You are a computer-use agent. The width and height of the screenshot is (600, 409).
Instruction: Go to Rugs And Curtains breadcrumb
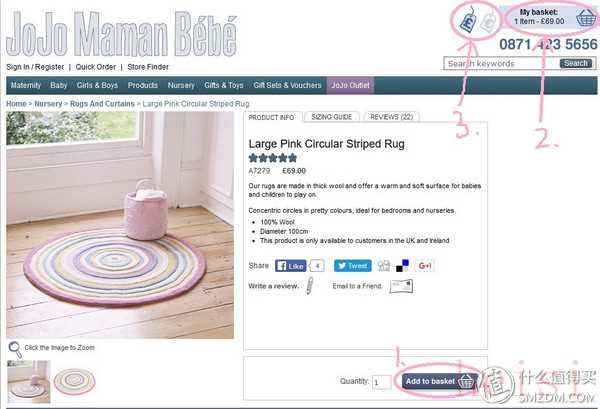[x=102, y=104]
